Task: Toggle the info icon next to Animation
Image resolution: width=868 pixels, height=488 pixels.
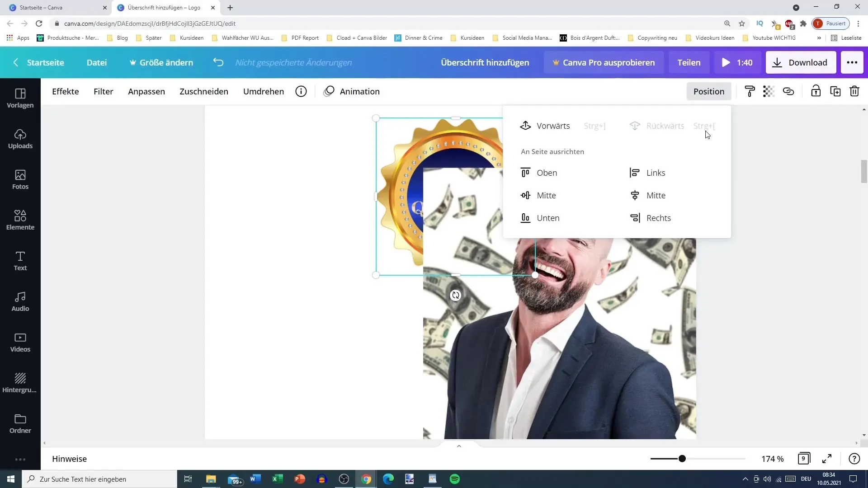Action: click(301, 91)
